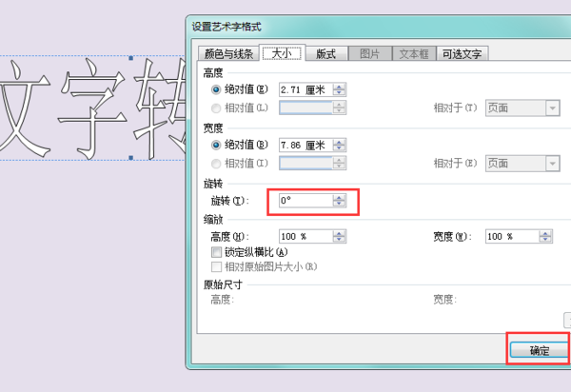
Task: Click the stepper on the 2.71 厘米 height field
Action: pyautogui.click(x=339, y=89)
